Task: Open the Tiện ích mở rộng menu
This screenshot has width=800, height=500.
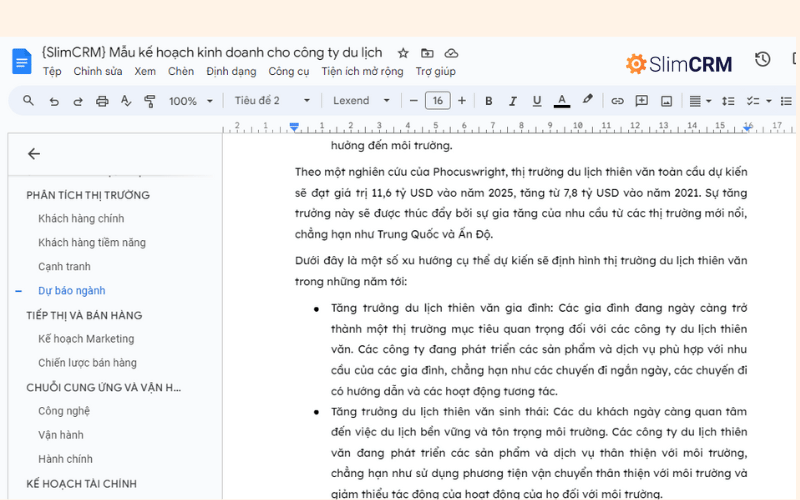Action: click(x=362, y=71)
